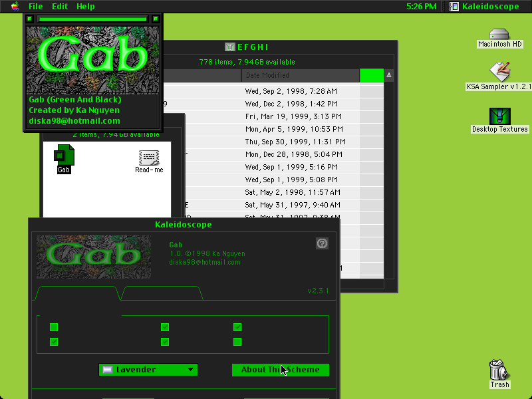The image size is (532, 399).
Task: Click the Date Modified column header
Action: [301, 75]
